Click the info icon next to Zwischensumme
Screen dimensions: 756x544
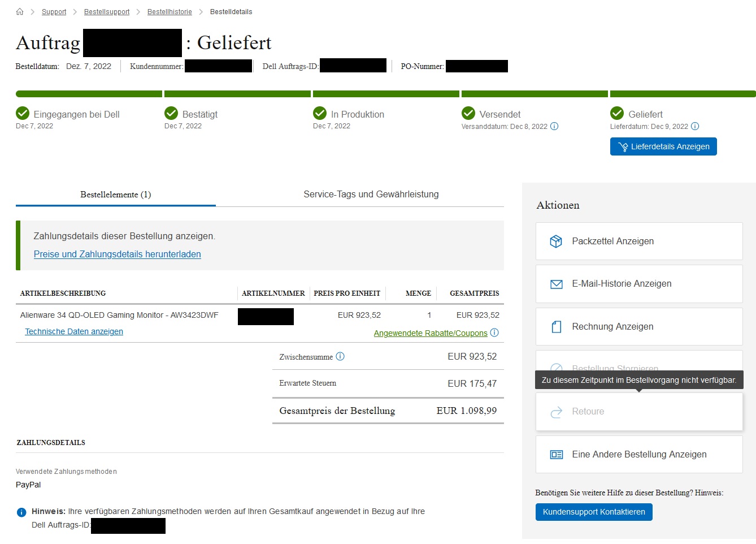tap(340, 356)
